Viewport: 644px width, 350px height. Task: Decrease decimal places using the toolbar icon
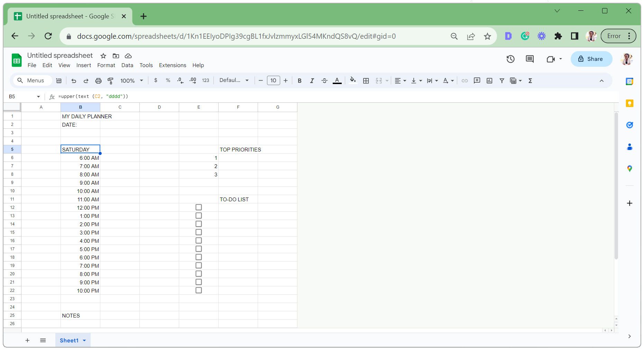click(180, 81)
